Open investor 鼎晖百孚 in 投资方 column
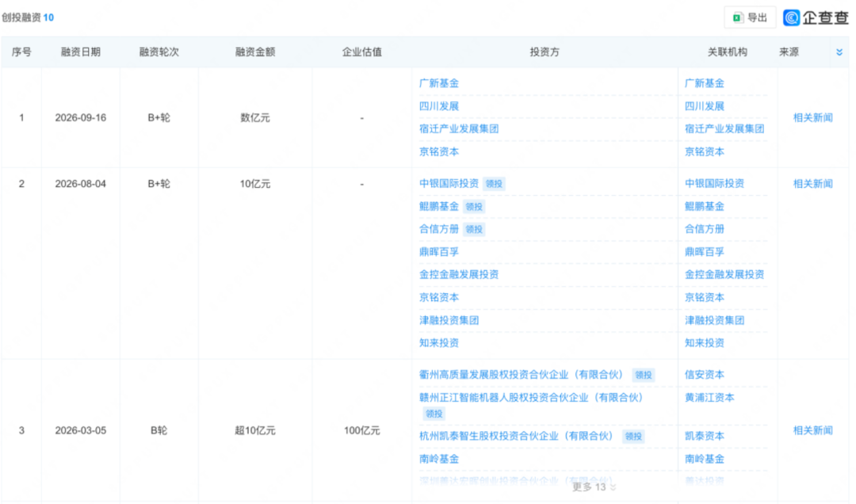 tap(439, 252)
